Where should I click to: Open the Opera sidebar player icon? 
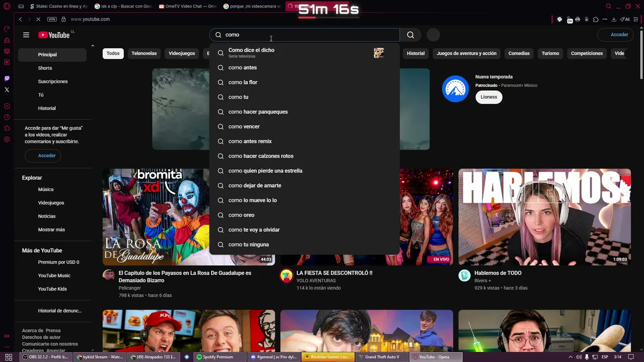coord(7,106)
